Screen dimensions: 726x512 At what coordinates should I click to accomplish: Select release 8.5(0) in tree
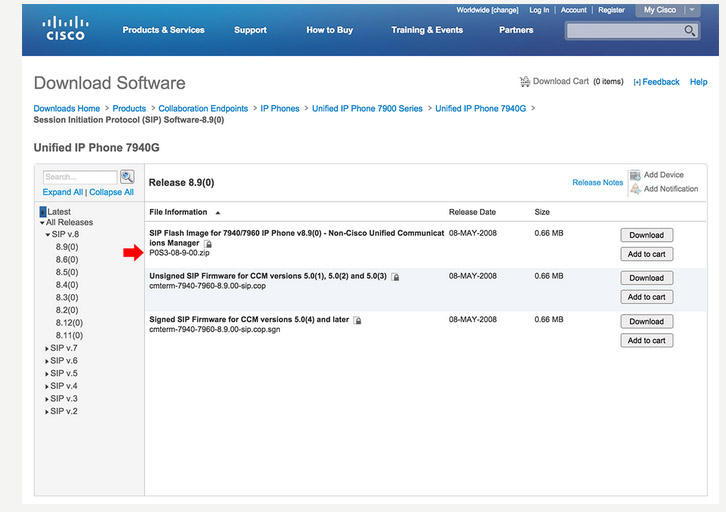(x=67, y=272)
